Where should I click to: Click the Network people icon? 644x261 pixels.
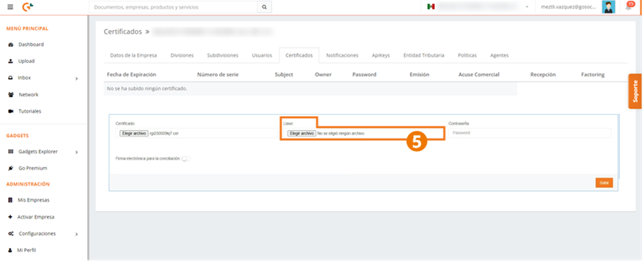(11, 95)
